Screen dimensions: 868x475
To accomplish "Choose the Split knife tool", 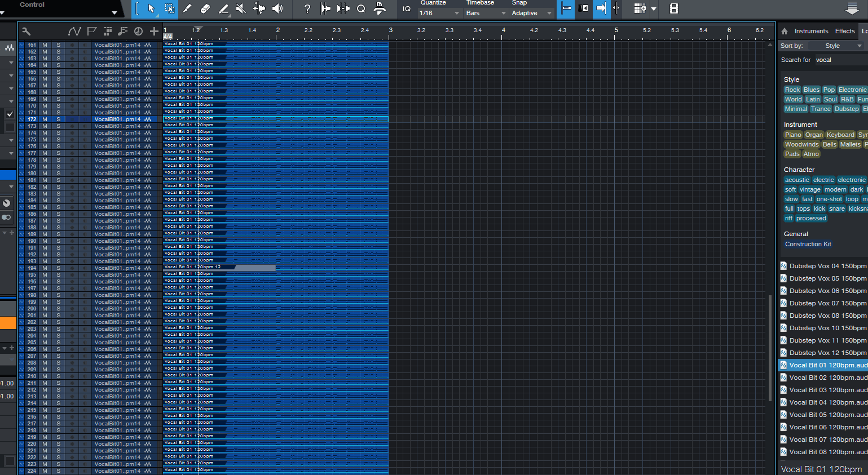I will (x=187, y=8).
